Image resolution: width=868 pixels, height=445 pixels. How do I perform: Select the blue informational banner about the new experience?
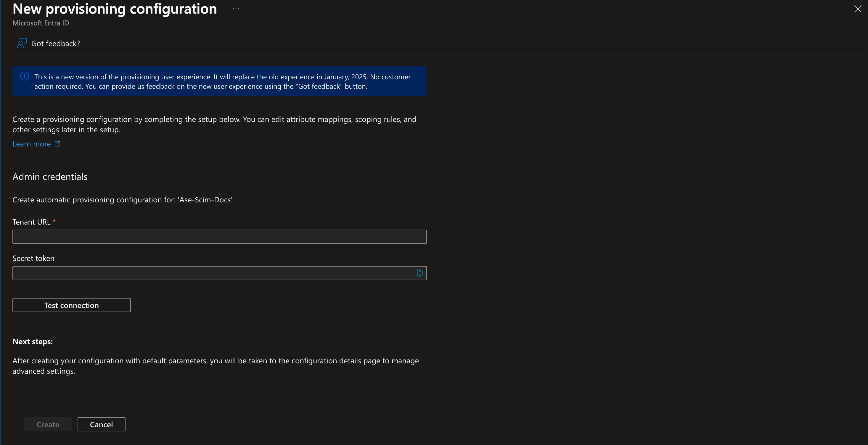coord(219,81)
